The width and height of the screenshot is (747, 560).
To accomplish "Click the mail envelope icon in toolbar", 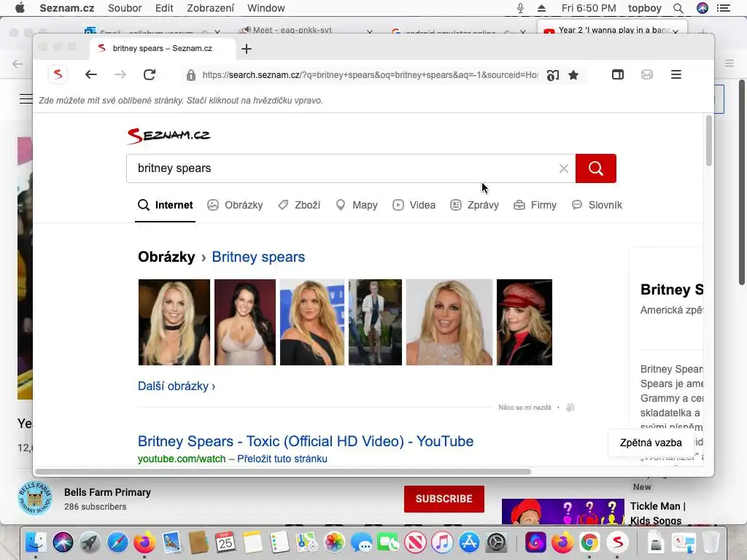I will point(647,74).
